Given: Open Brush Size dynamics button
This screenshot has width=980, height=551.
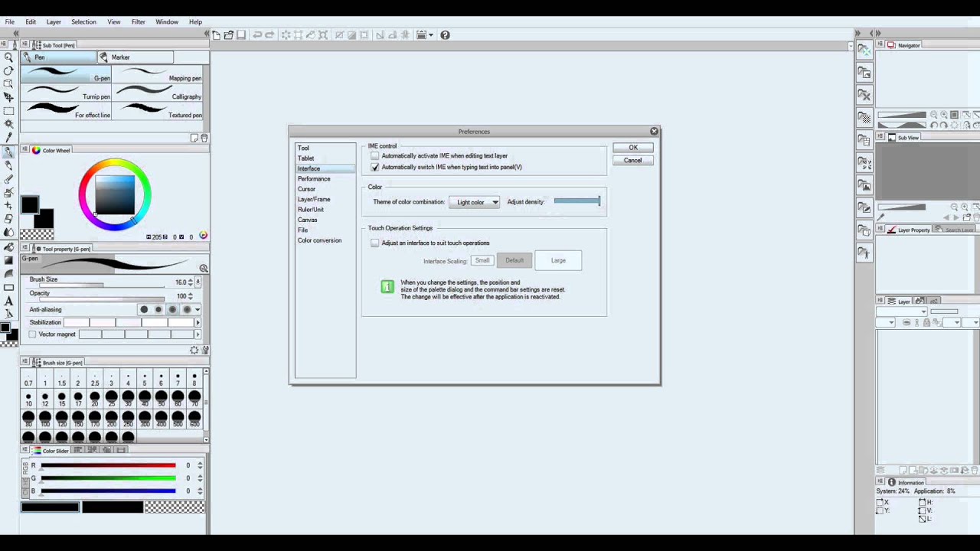Looking at the screenshot, I should coord(198,282).
